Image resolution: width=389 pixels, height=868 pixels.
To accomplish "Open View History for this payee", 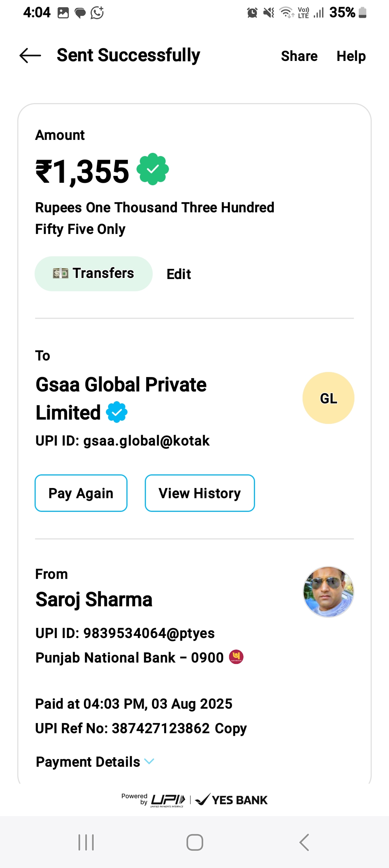I will (x=200, y=493).
